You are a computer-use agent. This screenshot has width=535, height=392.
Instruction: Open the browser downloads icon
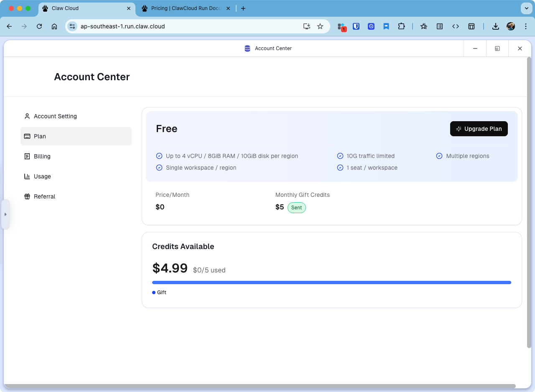(x=495, y=26)
